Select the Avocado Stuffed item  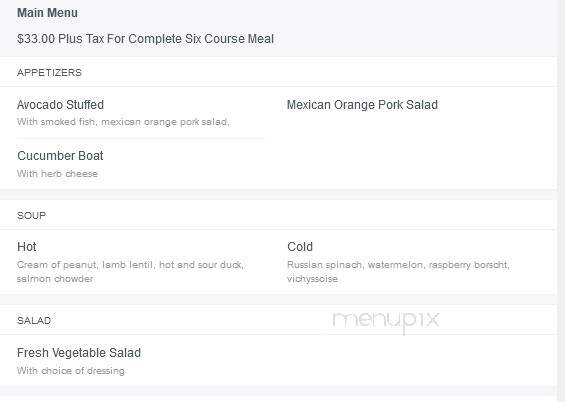click(60, 105)
